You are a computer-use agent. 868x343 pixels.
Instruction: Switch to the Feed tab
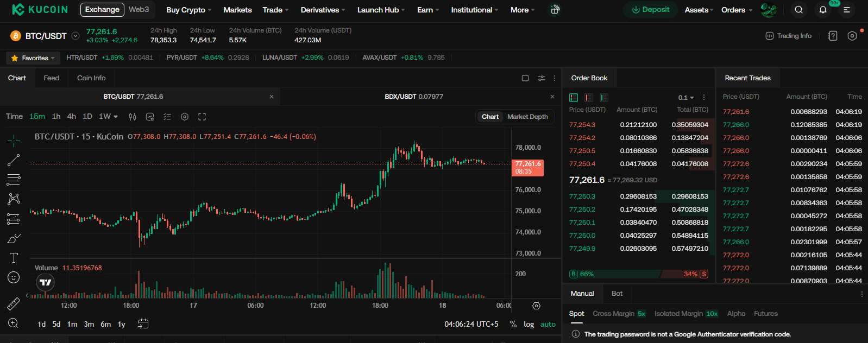click(52, 78)
